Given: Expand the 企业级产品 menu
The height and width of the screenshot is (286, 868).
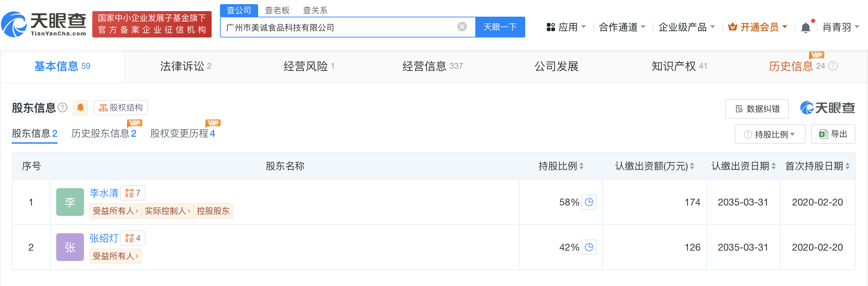Looking at the screenshot, I should pos(686,27).
